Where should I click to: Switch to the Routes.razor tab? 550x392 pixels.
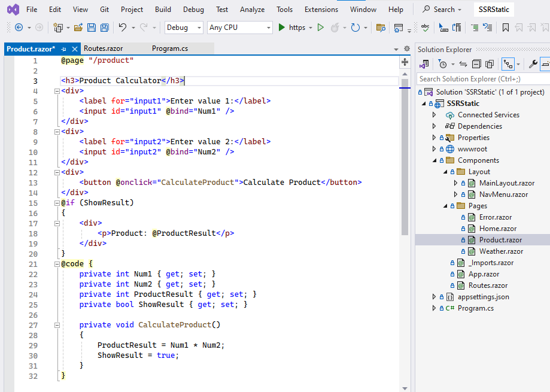103,48
